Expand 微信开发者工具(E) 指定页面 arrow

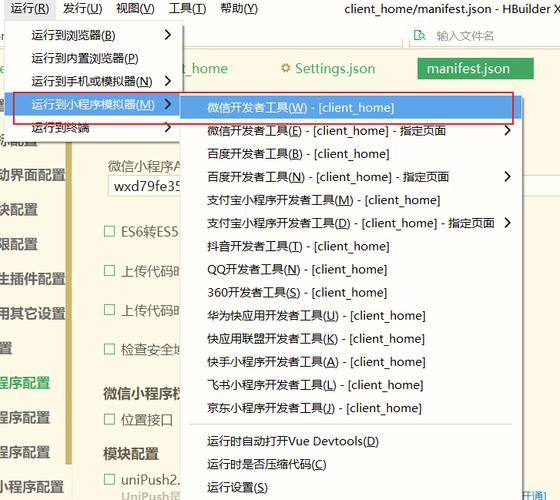click(507, 130)
